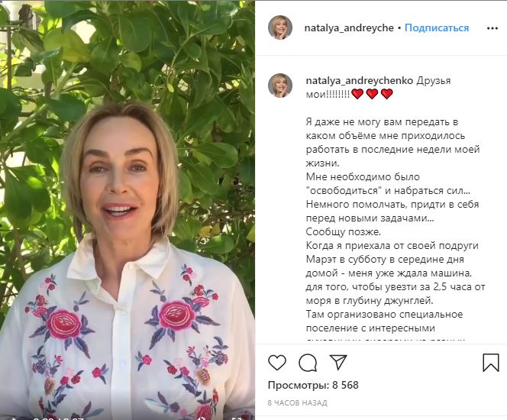Click the Просмотры: 8 568 view count
507x420 pixels.
pos(313,385)
